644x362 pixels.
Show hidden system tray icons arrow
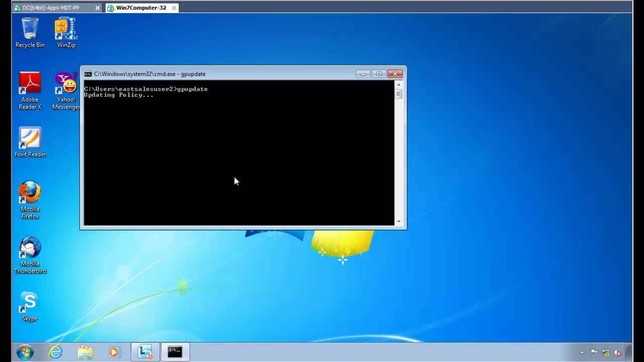point(582,352)
